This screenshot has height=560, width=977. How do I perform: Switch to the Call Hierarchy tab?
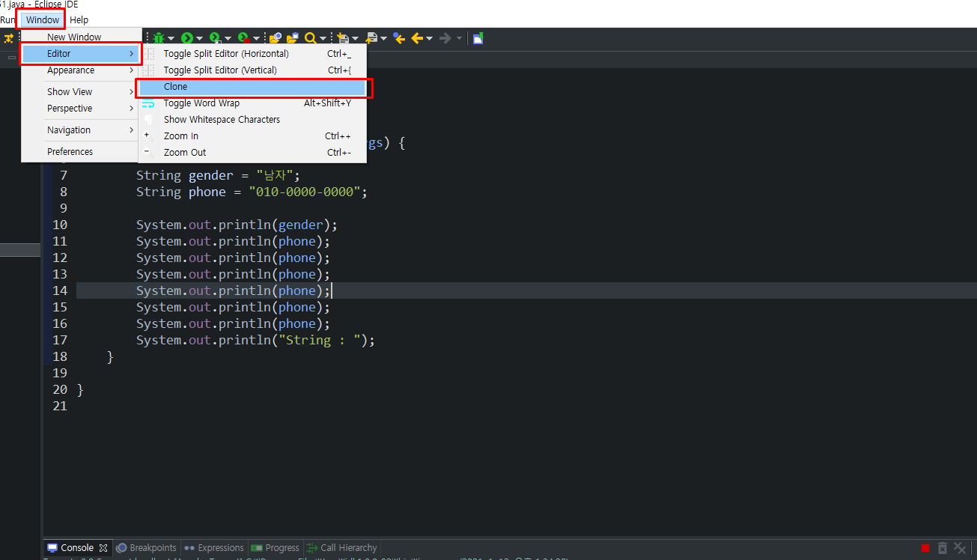(x=342, y=548)
